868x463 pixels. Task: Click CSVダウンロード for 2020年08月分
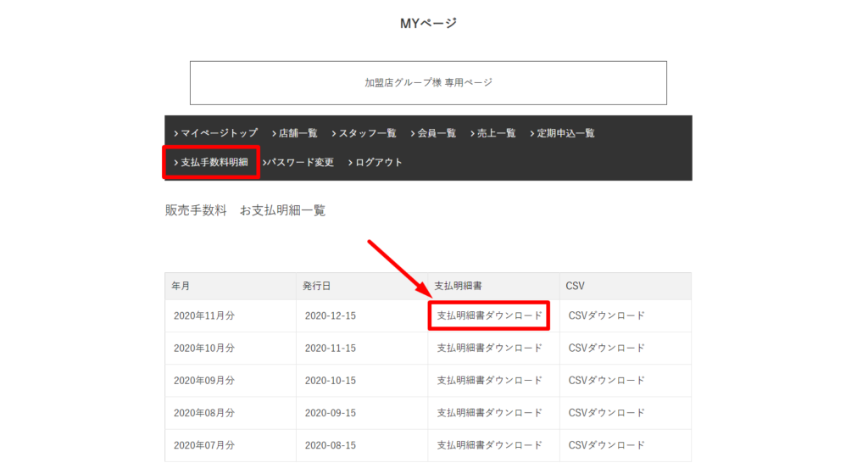pyautogui.click(x=606, y=413)
